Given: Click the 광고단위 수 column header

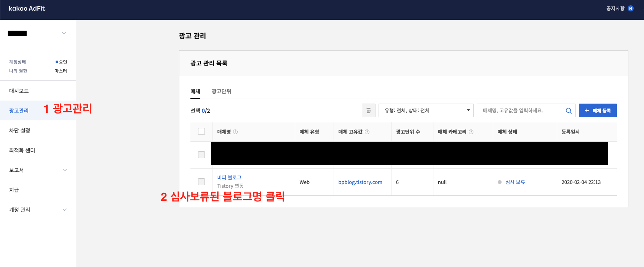Looking at the screenshot, I should click(408, 132).
